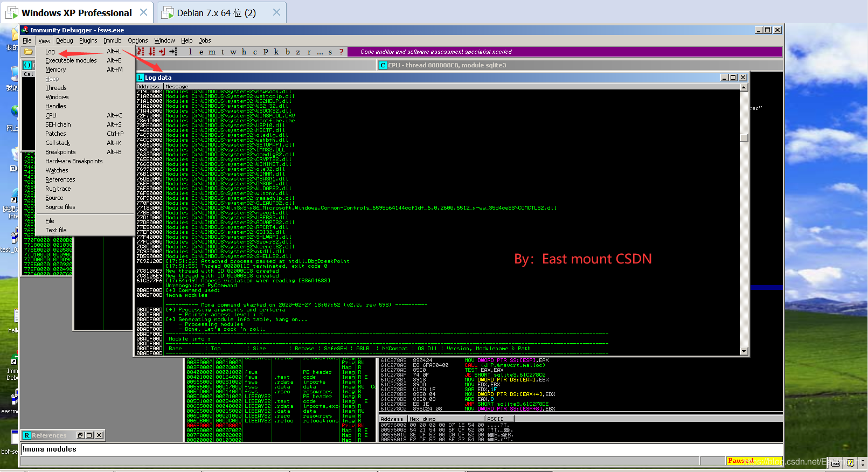Click the Trace over toolbar icon
The width and height of the screenshot is (868, 472).
[151, 52]
